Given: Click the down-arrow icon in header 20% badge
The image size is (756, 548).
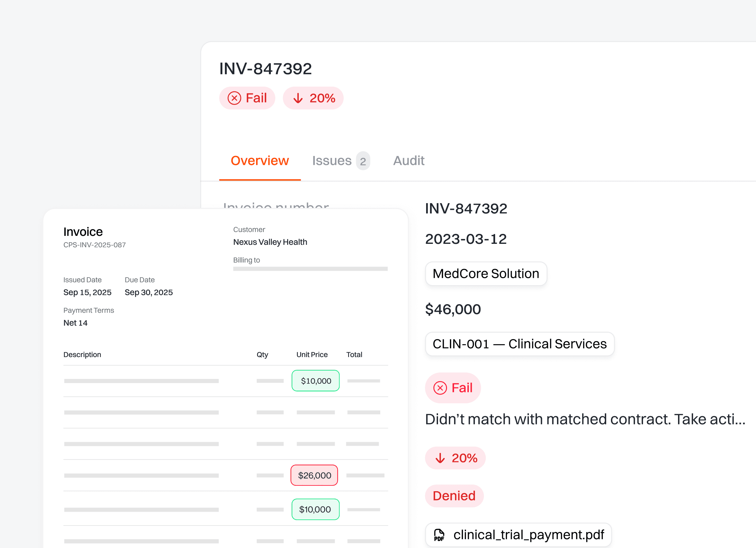Looking at the screenshot, I should 298,98.
